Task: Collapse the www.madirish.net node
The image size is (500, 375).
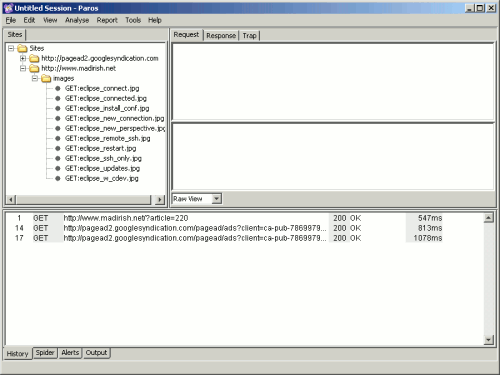Action: (x=23, y=69)
